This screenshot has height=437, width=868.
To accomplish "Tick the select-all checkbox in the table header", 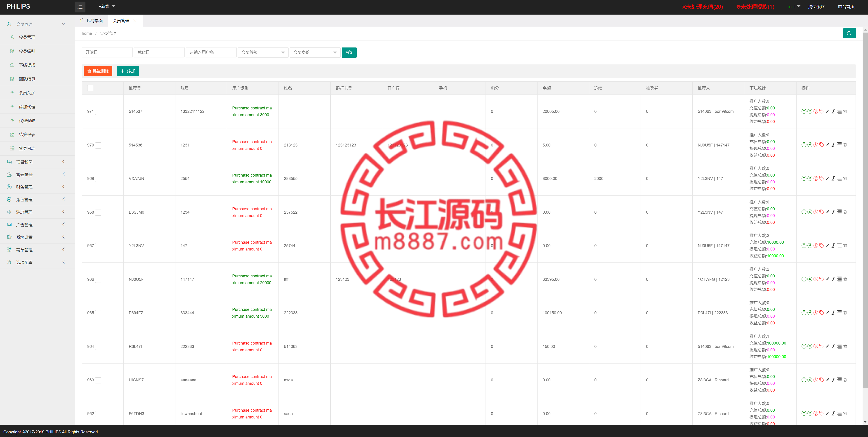I will (x=90, y=88).
